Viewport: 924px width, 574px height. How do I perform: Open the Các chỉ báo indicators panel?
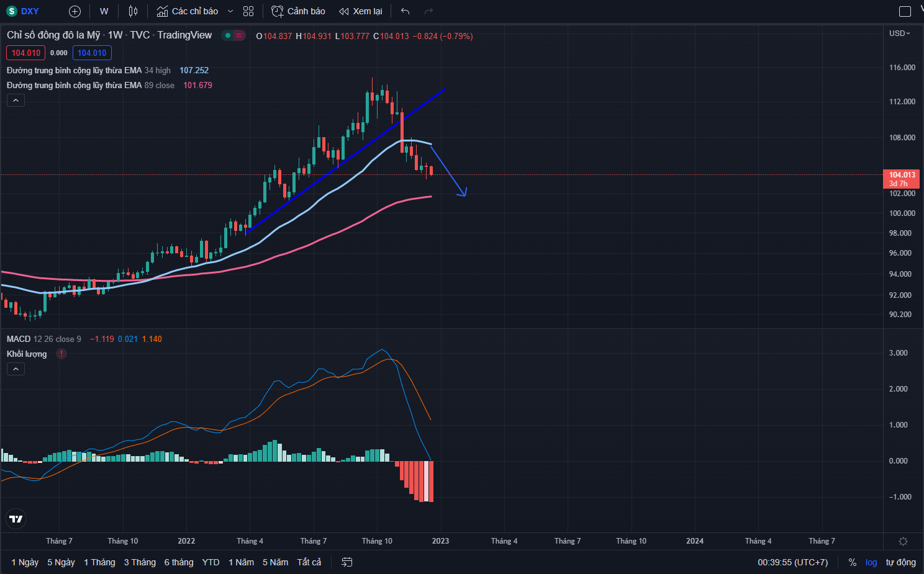[188, 11]
